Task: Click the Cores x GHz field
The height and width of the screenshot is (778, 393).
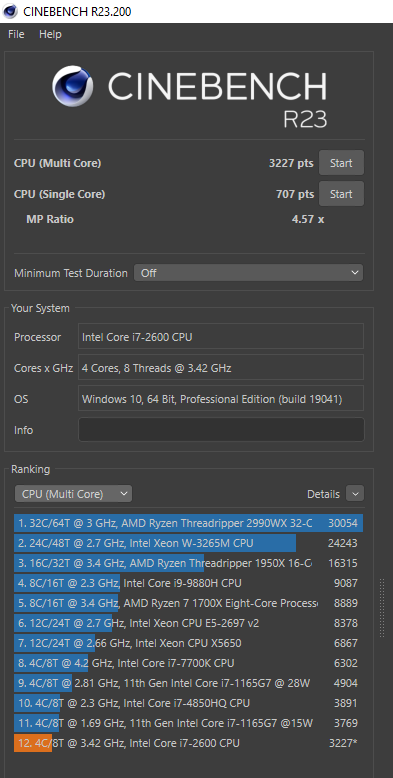Action: pos(221,368)
